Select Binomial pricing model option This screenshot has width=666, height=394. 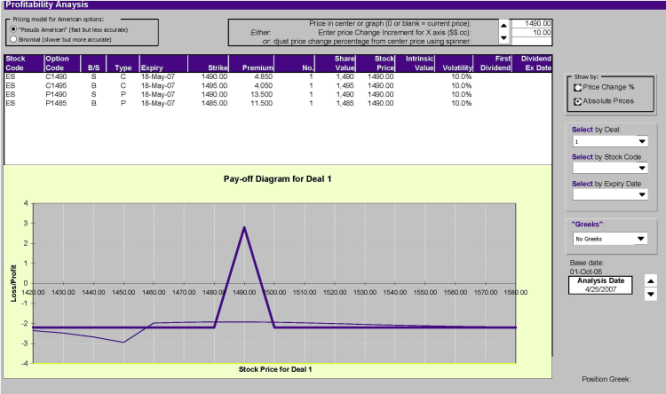click(14, 39)
